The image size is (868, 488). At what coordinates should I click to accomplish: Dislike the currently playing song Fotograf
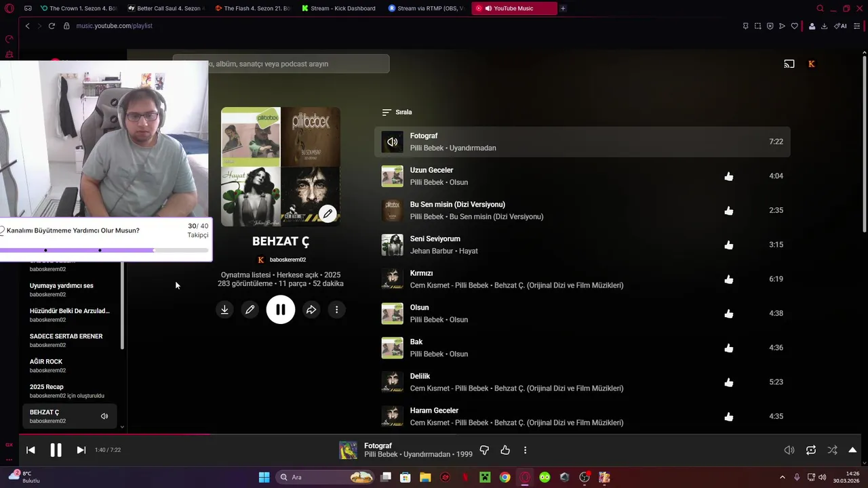coord(484,450)
